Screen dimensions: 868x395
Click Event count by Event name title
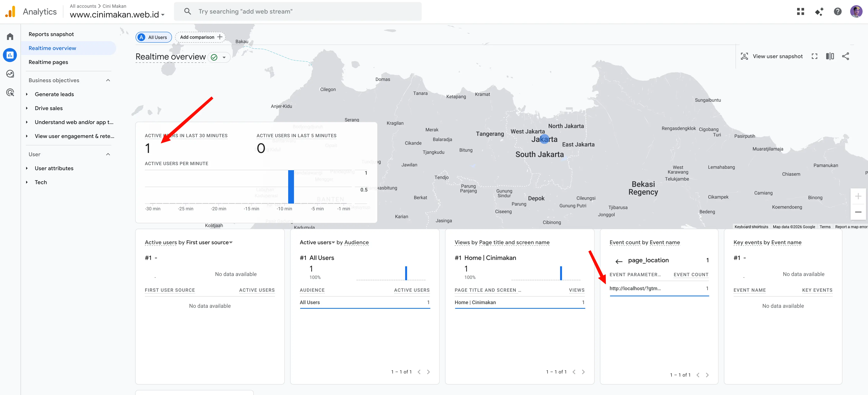tap(645, 242)
